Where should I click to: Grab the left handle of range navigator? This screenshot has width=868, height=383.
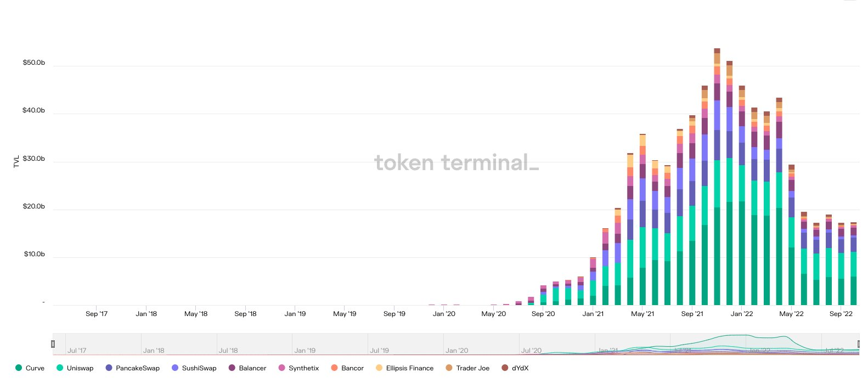(53, 344)
